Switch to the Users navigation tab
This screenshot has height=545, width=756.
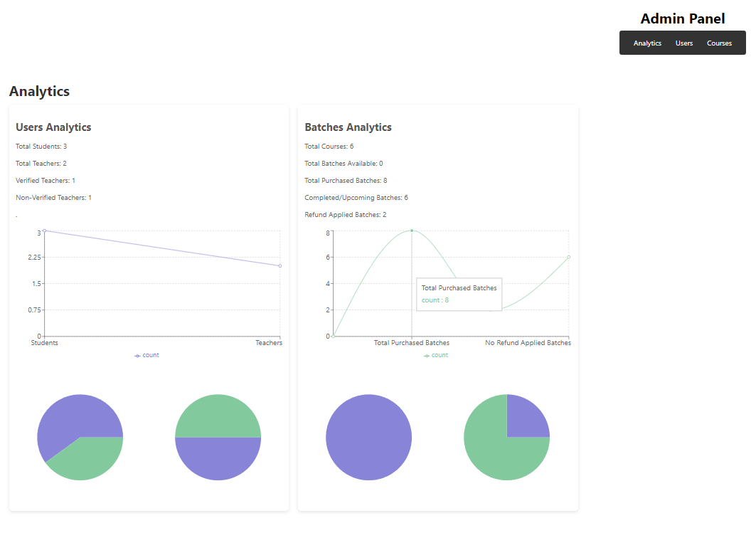pyautogui.click(x=683, y=43)
